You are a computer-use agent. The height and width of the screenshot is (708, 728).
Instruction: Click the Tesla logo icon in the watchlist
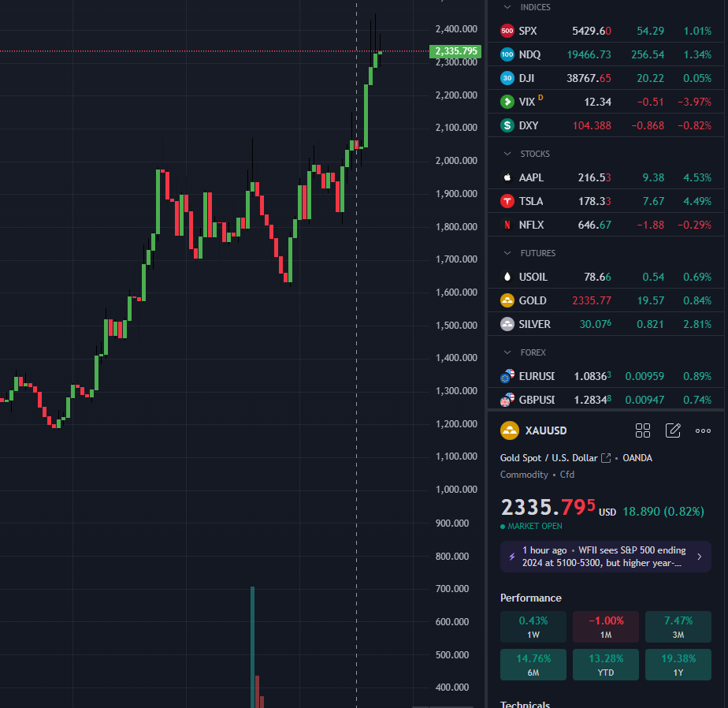pyautogui.click(x=507, y=201)
